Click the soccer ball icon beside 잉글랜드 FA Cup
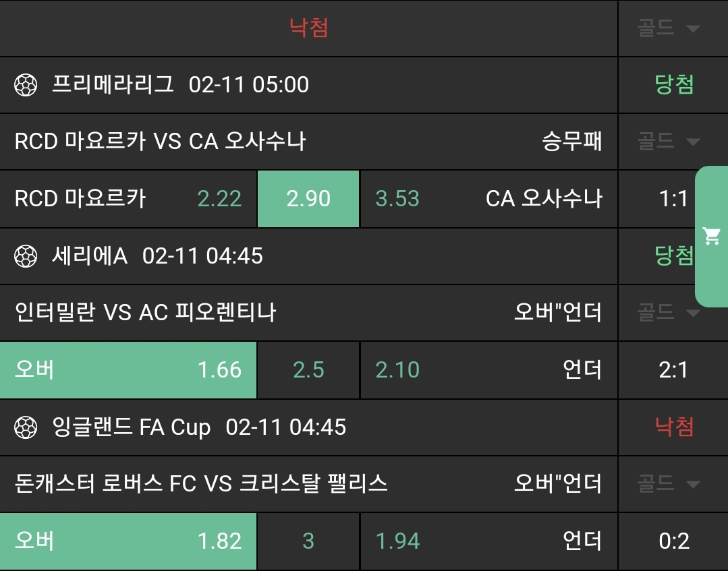Image resolution: width=728 pixels, height=571 pixels. coord(26,427)
